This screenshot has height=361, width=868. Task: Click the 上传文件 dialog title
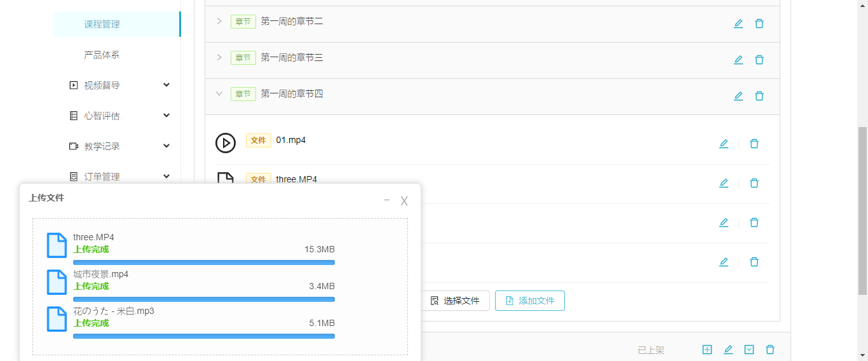[46, 198]
